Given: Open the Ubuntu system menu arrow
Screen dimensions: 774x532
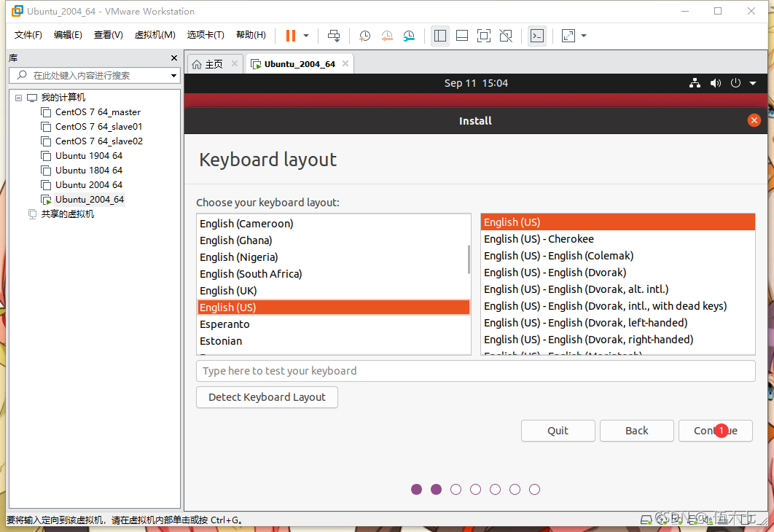Looking at the screenshot, I should [x=753, y=83].
